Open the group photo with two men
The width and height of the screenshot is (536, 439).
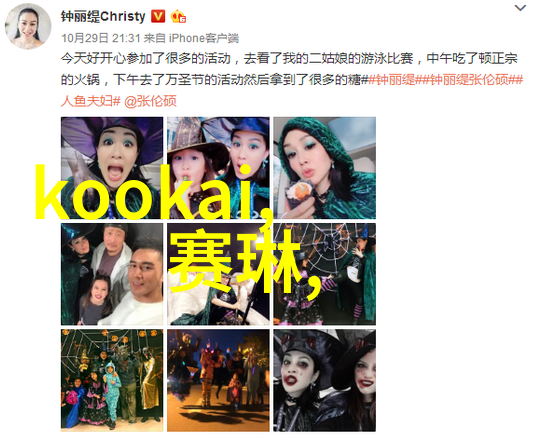click(x=112, y=274)
